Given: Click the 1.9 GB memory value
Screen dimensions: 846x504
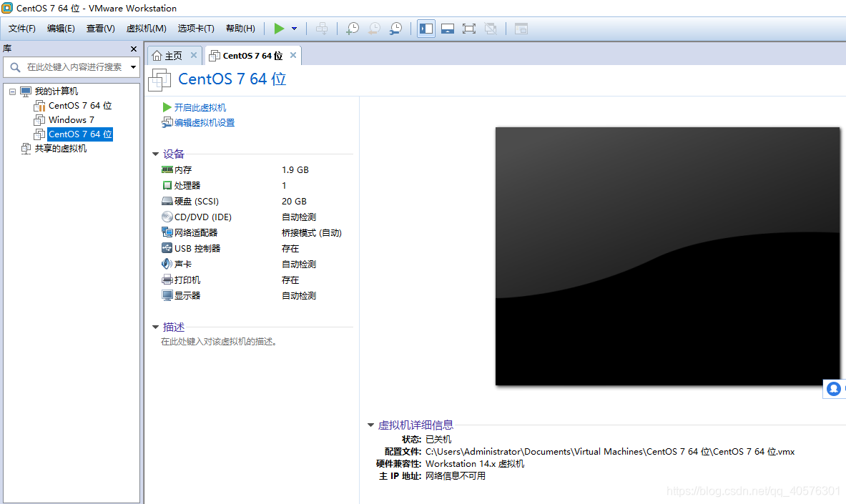Looking at the screenshot, I should coord(295,170).
